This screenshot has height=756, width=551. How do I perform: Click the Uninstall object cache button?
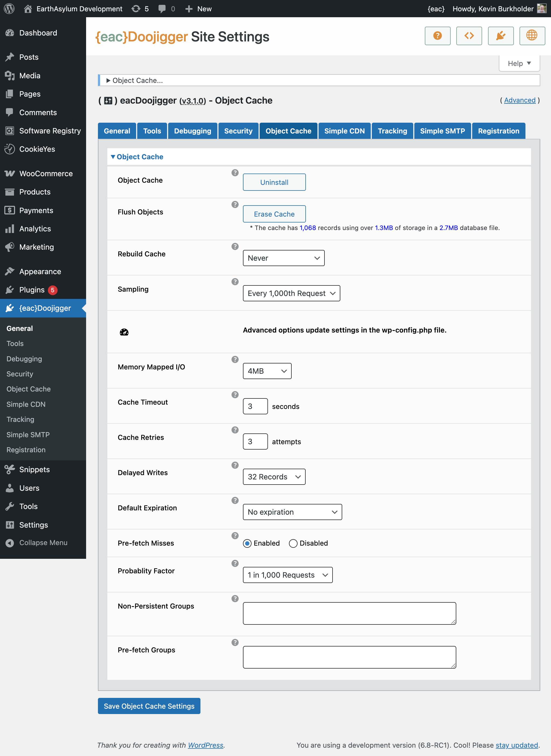pyautogui.click(x=274, y=182)
